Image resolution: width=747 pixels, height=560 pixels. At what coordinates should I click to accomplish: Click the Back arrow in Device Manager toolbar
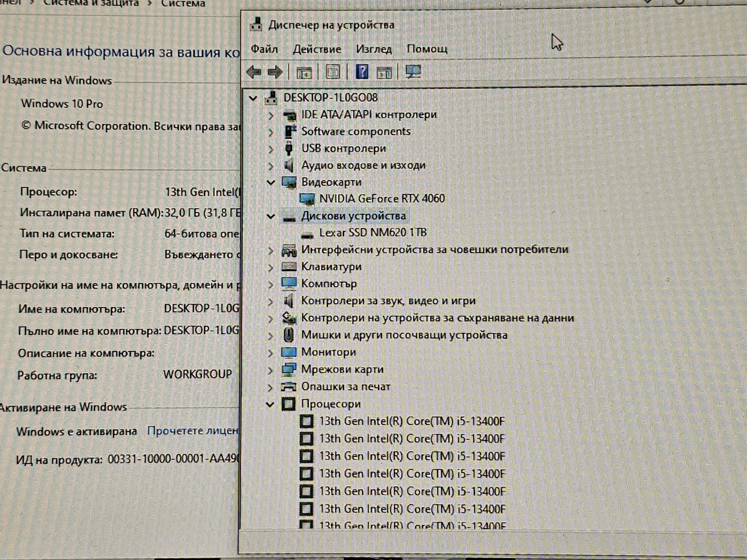[254, 72]
